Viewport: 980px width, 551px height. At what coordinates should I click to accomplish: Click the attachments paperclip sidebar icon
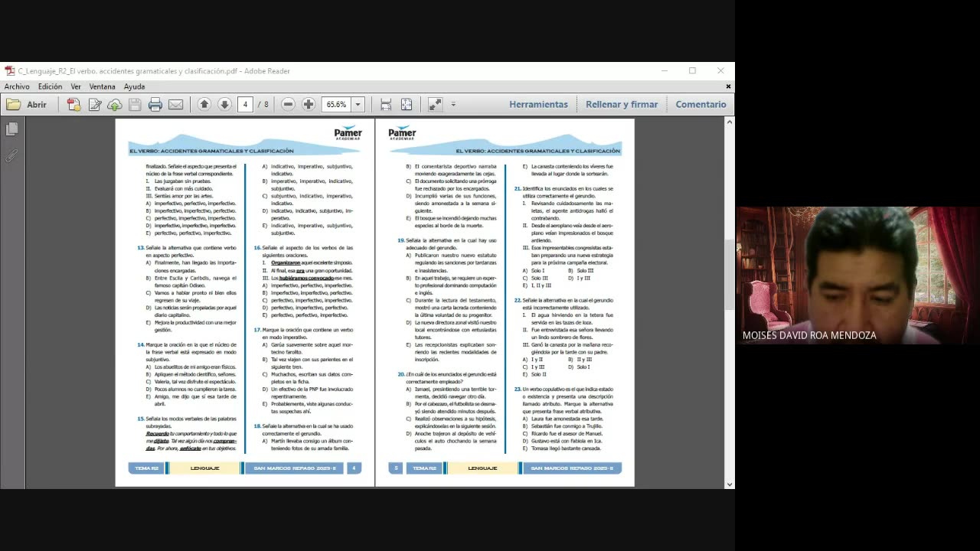[12, 155]
